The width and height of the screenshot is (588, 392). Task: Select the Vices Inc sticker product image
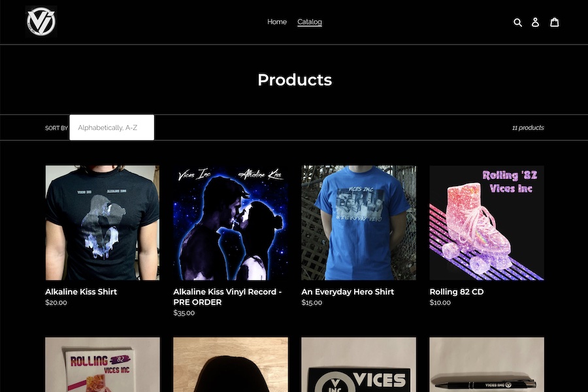click(357, 364)
